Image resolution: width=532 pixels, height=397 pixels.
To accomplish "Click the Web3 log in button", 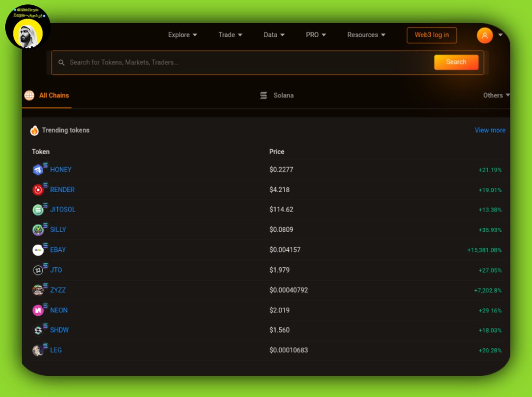I will pos(432,35).
